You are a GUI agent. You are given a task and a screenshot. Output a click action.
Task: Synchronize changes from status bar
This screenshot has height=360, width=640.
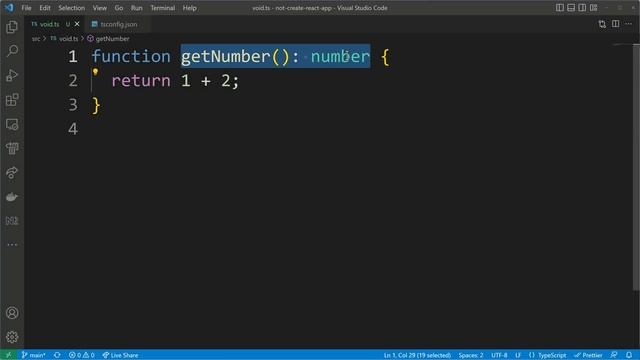[57, 355]
